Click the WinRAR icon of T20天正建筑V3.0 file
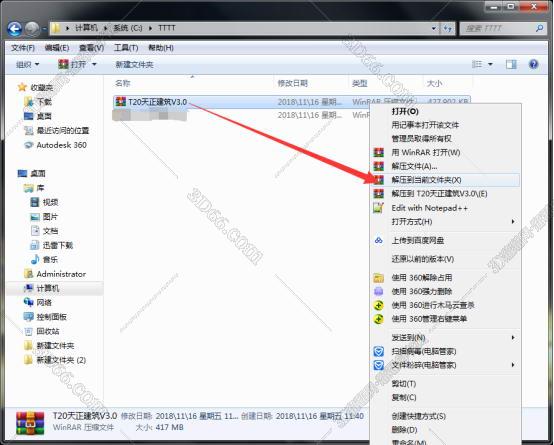 (120, 102)
